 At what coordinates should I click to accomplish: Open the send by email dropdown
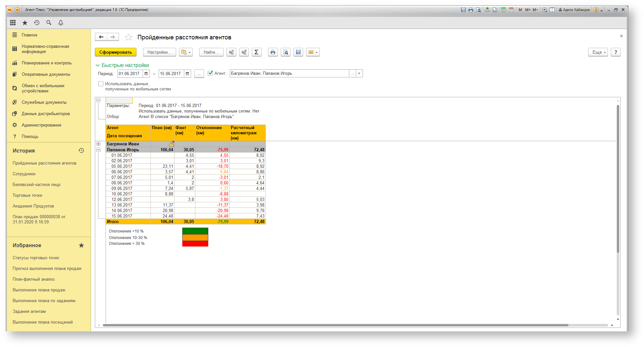313,52
